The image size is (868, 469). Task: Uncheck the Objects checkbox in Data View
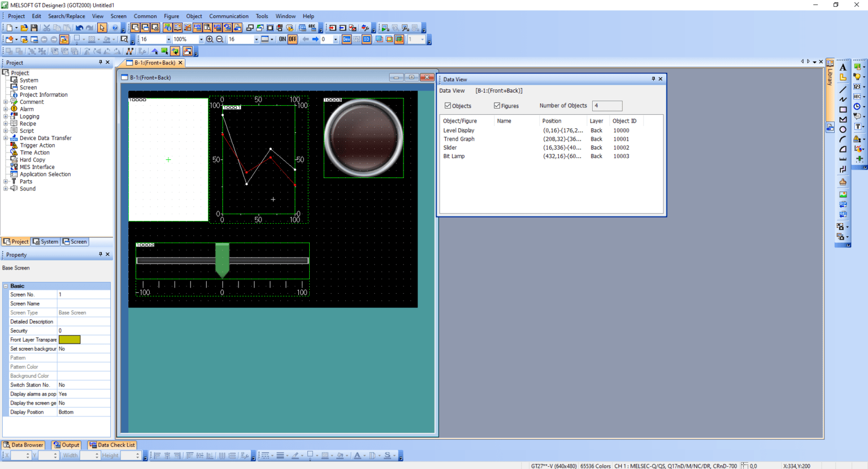(446, 106)
